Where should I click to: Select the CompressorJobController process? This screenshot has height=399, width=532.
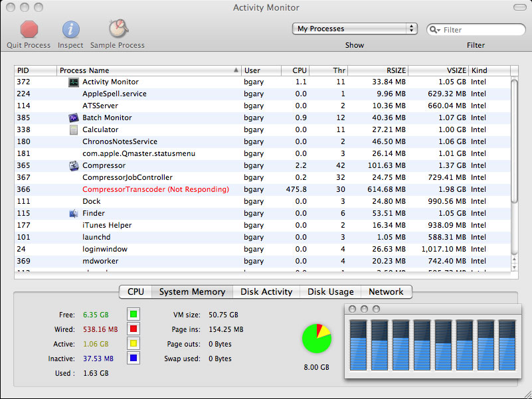coord(262,177)
